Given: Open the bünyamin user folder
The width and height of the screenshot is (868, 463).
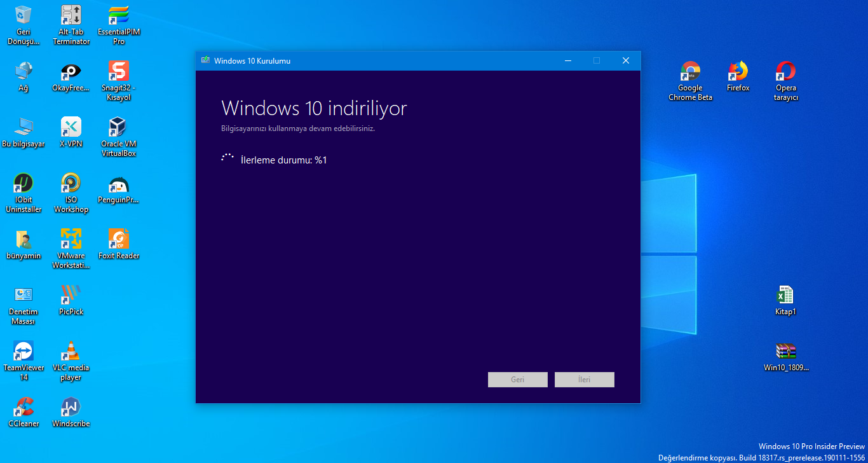Looking at the screenshot, I should click(24, 244).
